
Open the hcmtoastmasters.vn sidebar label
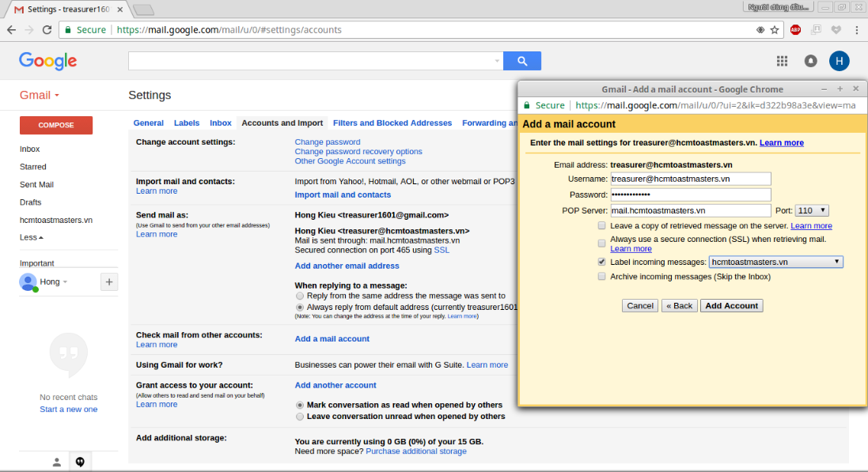[x=56, y=220]
